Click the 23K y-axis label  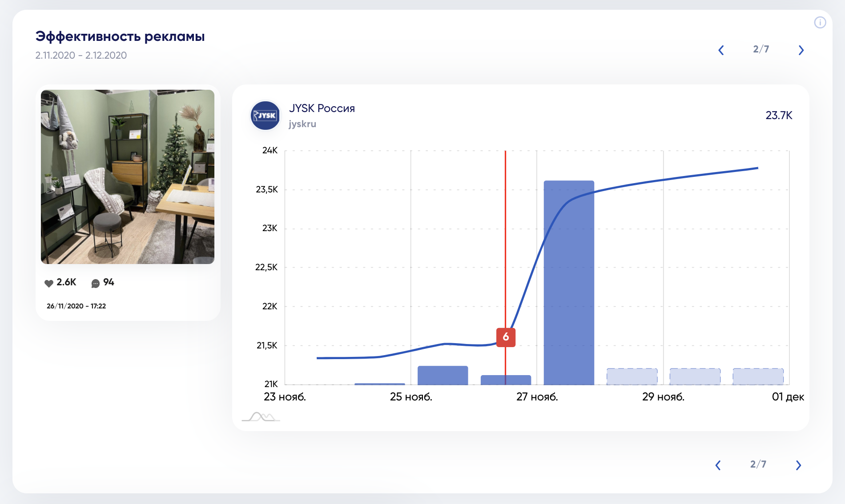point(270,228)
